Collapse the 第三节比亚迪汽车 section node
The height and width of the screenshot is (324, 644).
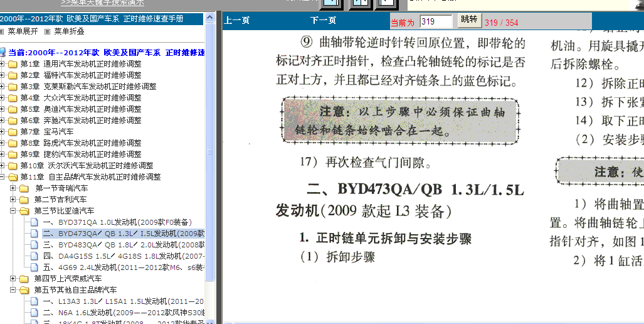[13, 211]
